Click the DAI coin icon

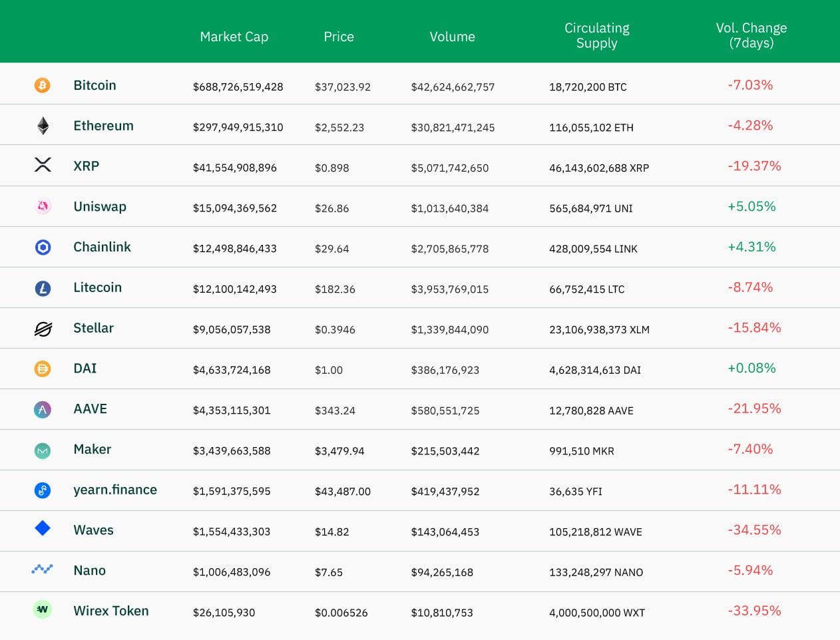tap(43, 369)
